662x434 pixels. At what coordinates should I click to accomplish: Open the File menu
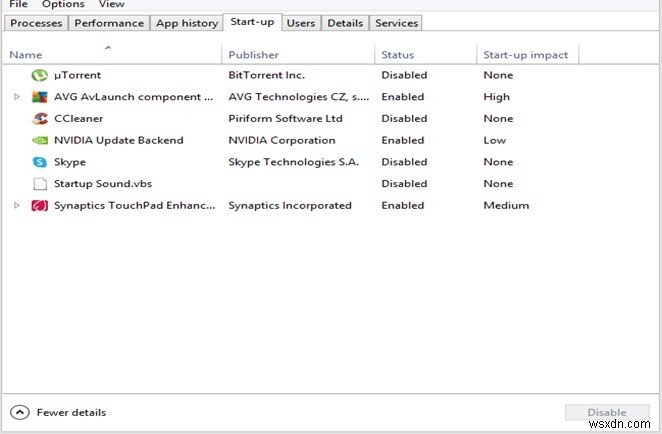click(18, 4)
